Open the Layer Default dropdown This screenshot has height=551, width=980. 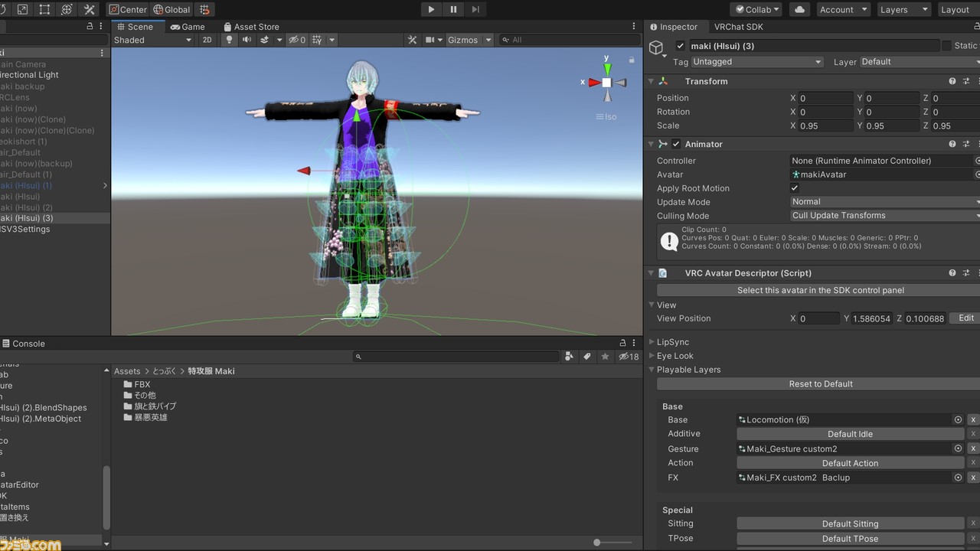click(919, 62)
